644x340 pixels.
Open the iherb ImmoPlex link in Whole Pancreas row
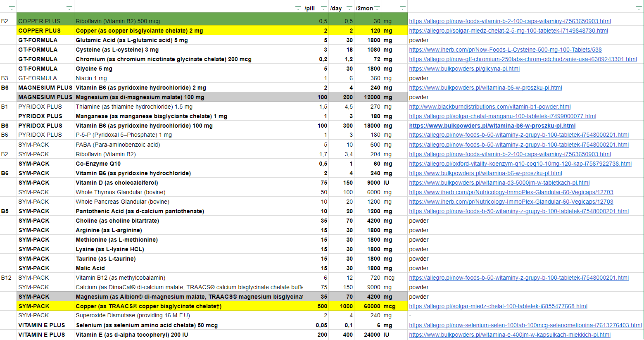(511, 202)
